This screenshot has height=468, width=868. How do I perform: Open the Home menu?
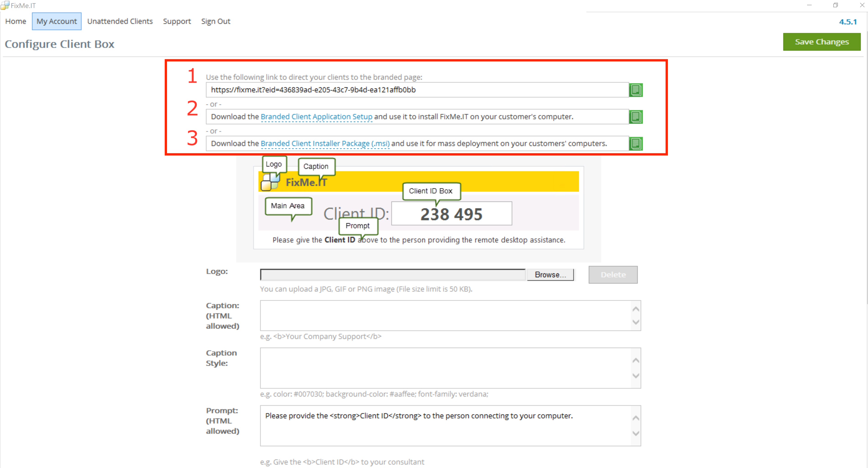coord(16,21)
